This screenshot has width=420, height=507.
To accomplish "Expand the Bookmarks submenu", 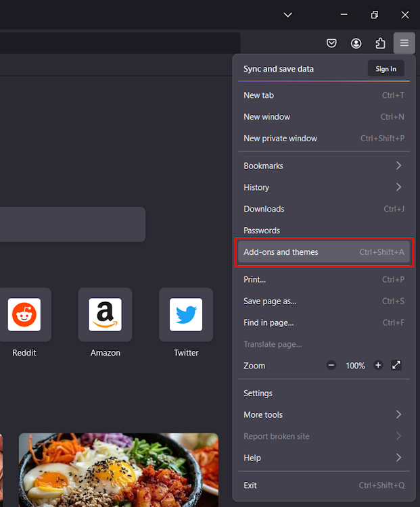I will coord(324,166).
